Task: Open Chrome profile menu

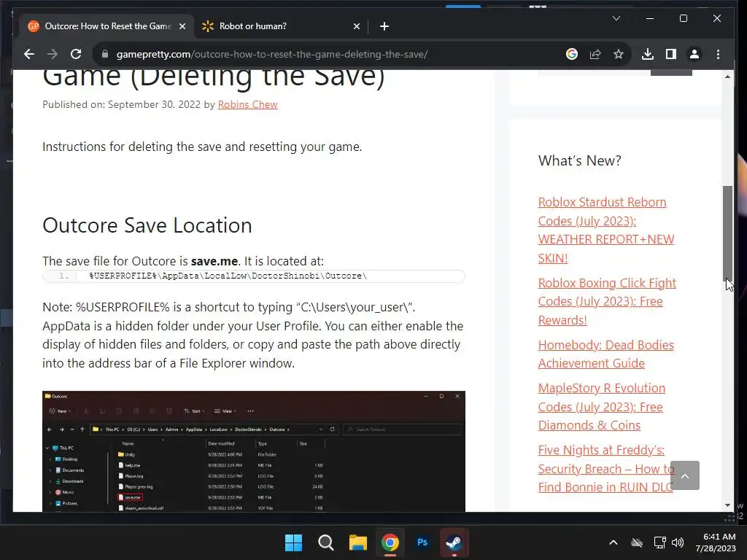Action: click(694, 54)
